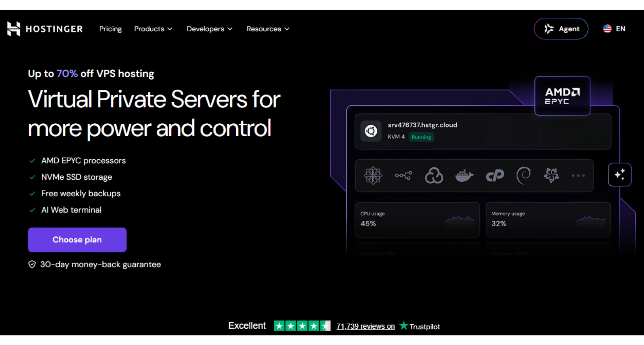Select the n8n workflow nodes icon

point(403,175)
